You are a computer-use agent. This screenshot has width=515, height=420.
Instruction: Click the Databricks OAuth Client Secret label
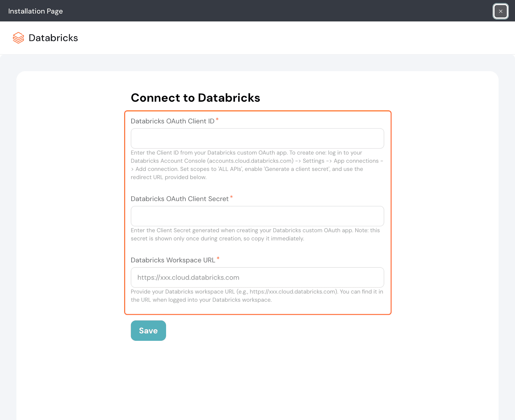pos(180,199)
